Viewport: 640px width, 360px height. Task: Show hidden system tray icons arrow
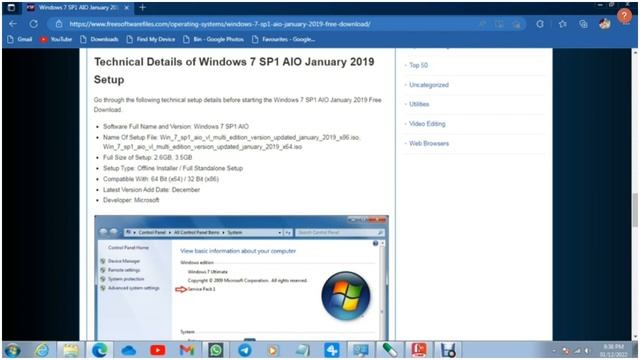point(554,351)
